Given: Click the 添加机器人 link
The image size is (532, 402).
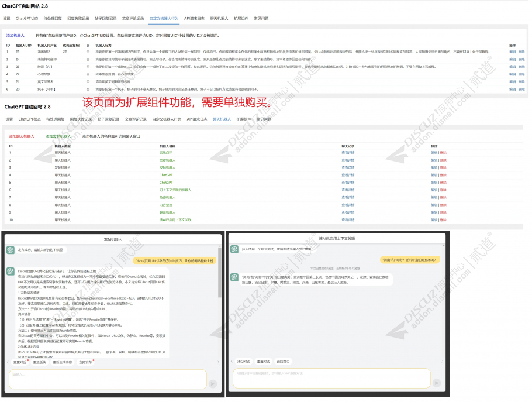Looking at the screenshot, I should 15,35.
